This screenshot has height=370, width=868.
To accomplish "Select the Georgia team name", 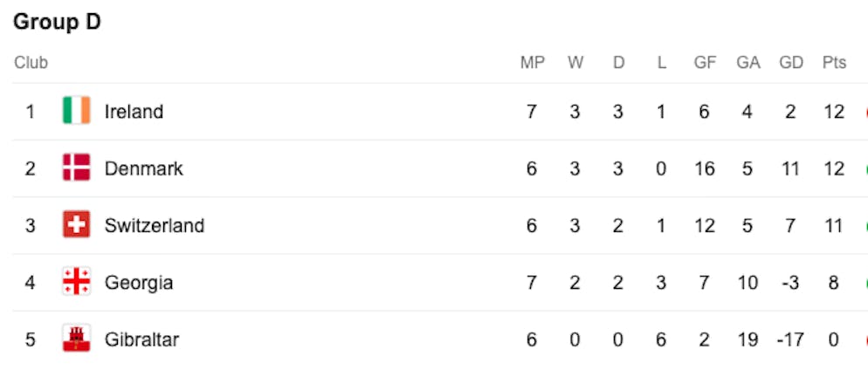I will click(x=139, y=283).
